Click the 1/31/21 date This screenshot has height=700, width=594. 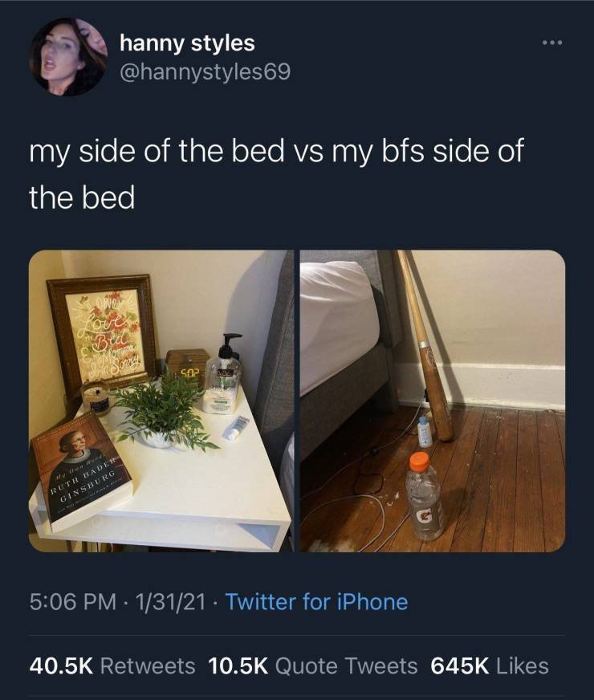click(x=172, y=602)
